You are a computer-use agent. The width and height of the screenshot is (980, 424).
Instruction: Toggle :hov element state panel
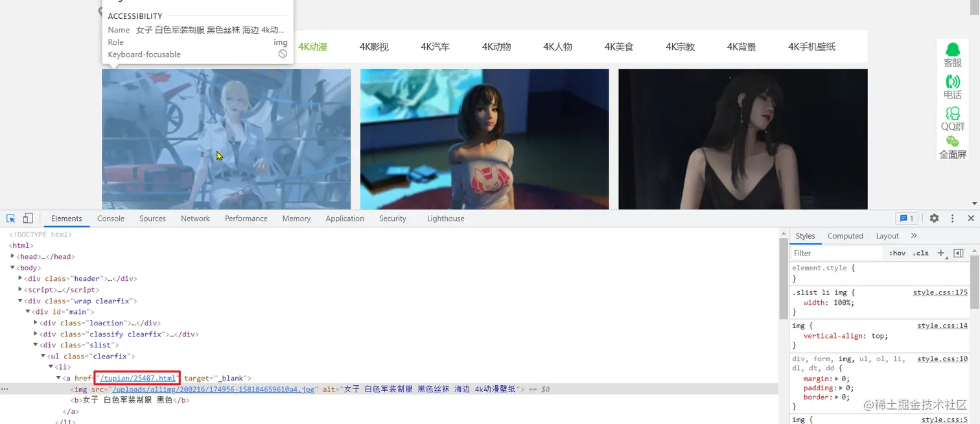[898, 253]
